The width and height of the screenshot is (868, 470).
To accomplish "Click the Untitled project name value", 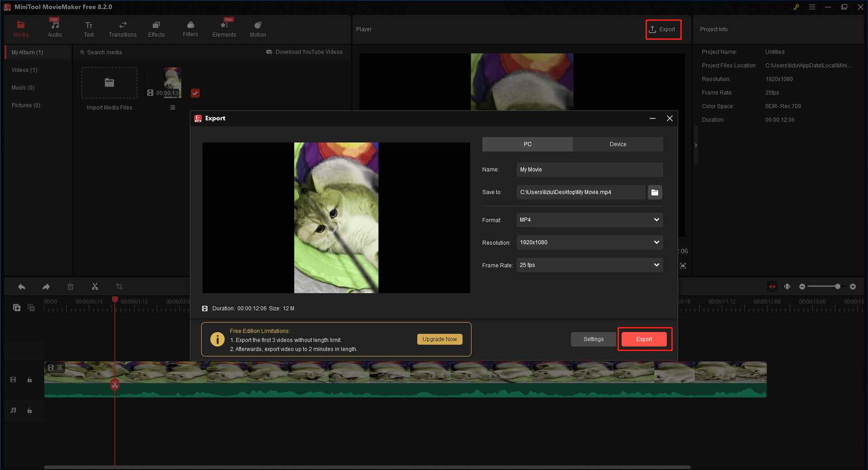I will (774, 52).
